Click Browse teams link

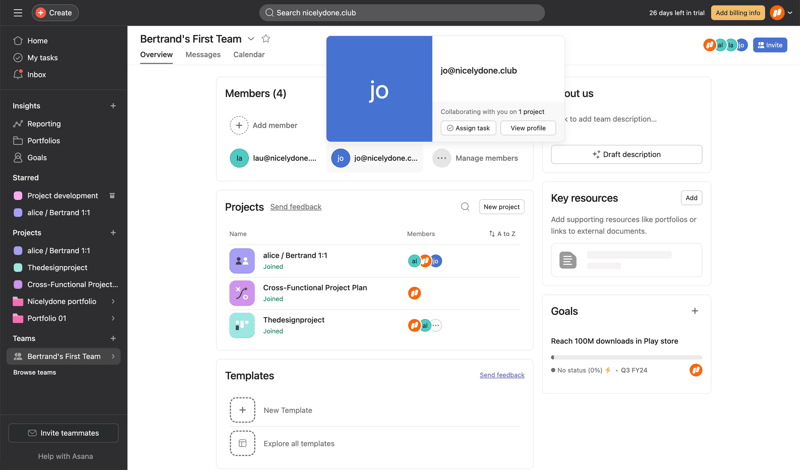tap(35, 373)
